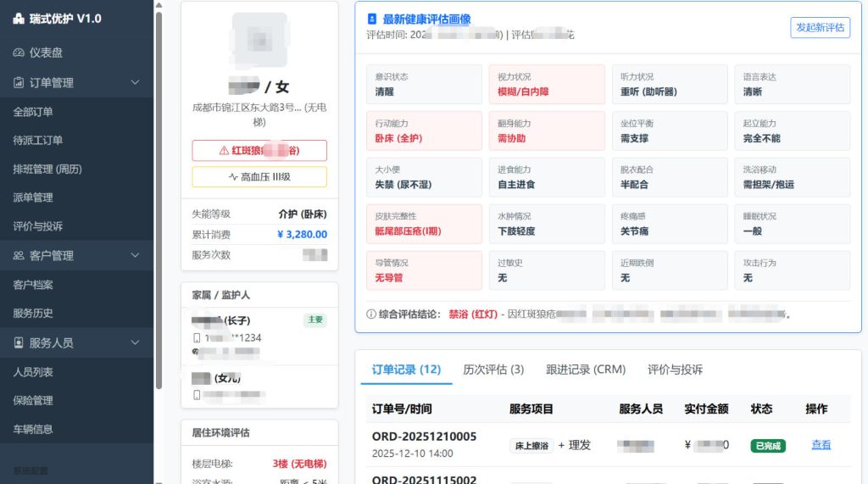Screen dimensions: 868x484
Task: Click the 视力状况 模糊/白内障 card
Action: (547, 84)
